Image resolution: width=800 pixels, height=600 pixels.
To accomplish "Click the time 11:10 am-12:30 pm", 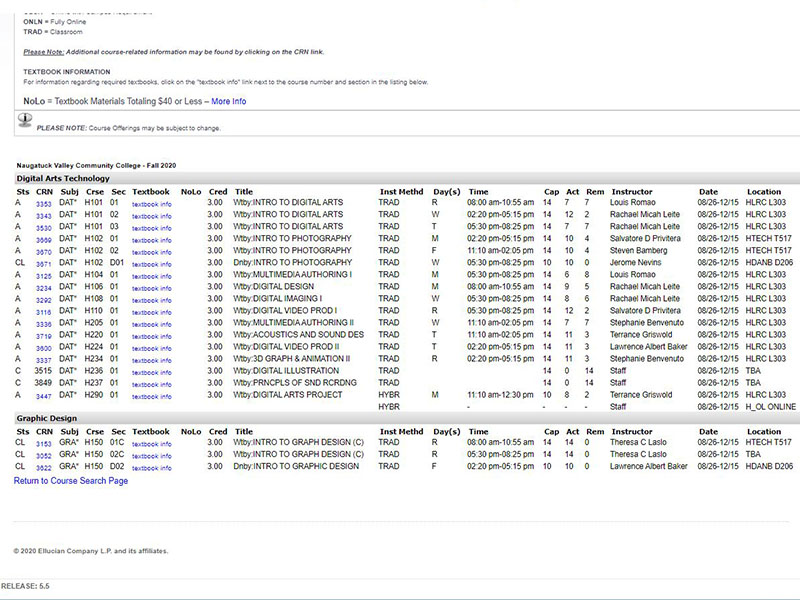I will [500, 394].
